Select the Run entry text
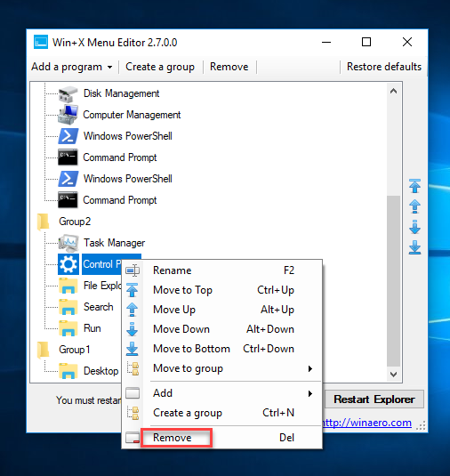The image size is (450, 476). click(x=92, y=328)
